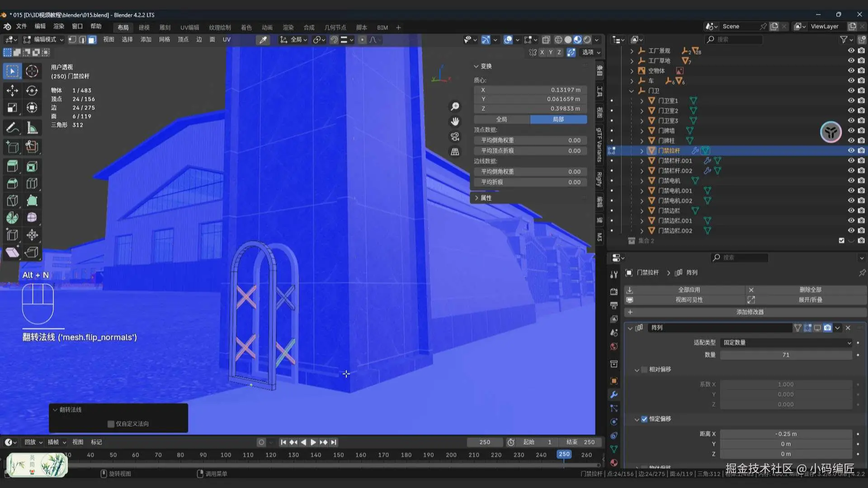Open the fit type 固定数量 dropdown
Screen dimensions: 868x488
coord(786,343)
